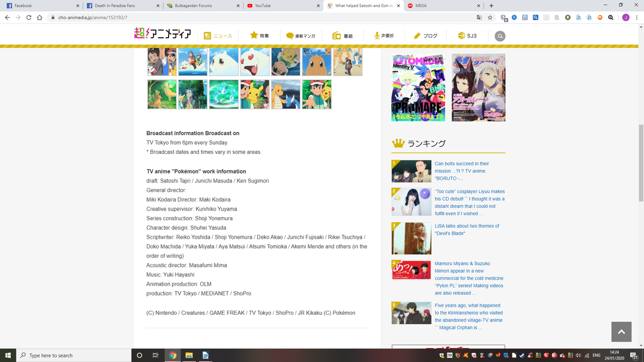
Task: Open File Explorer from taskbar
Action: (189, 355)
